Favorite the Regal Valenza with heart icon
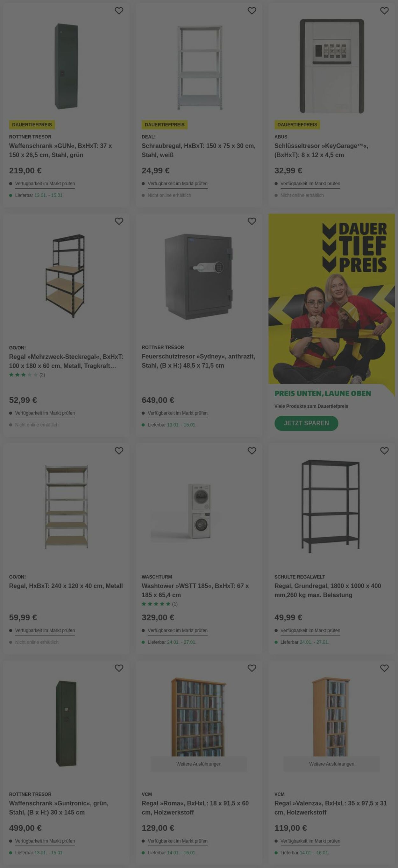398x868 pixels. point(384,668)
